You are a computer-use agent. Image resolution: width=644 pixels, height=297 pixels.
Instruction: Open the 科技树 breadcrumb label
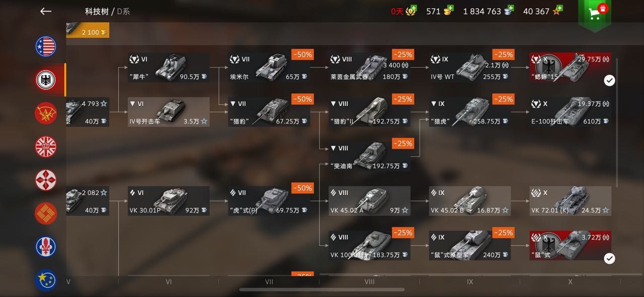click(97, 11)
